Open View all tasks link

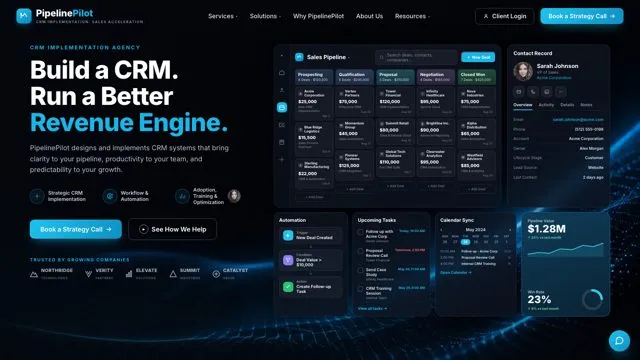(372, 309)
